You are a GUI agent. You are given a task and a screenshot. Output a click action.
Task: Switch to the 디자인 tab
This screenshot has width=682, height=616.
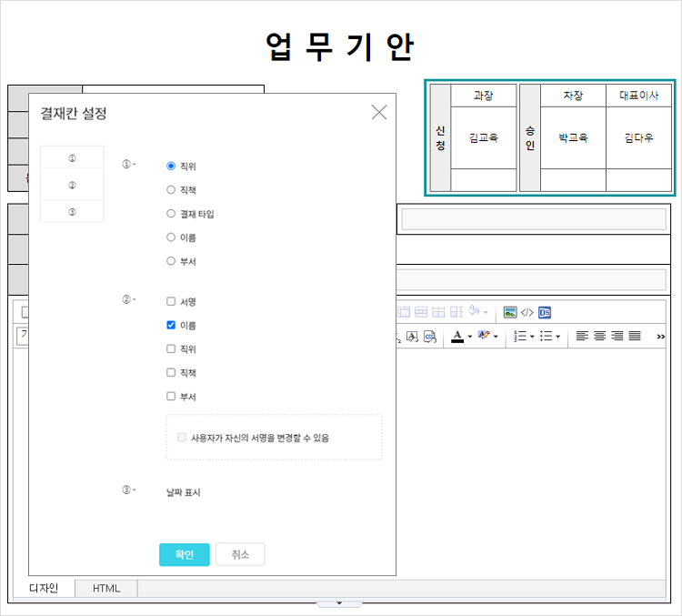pyautogui.click(x=44, y=589)
